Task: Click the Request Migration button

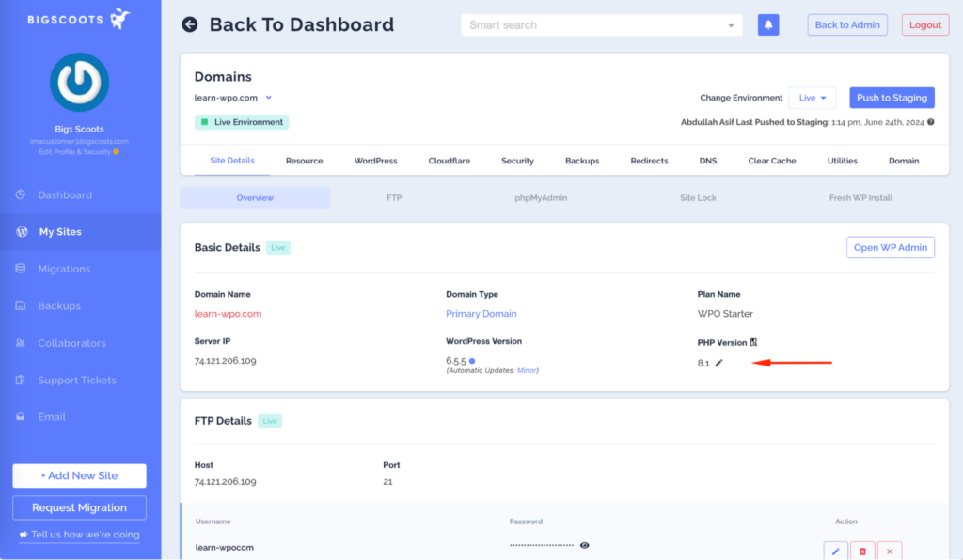Action: (79, 507)
